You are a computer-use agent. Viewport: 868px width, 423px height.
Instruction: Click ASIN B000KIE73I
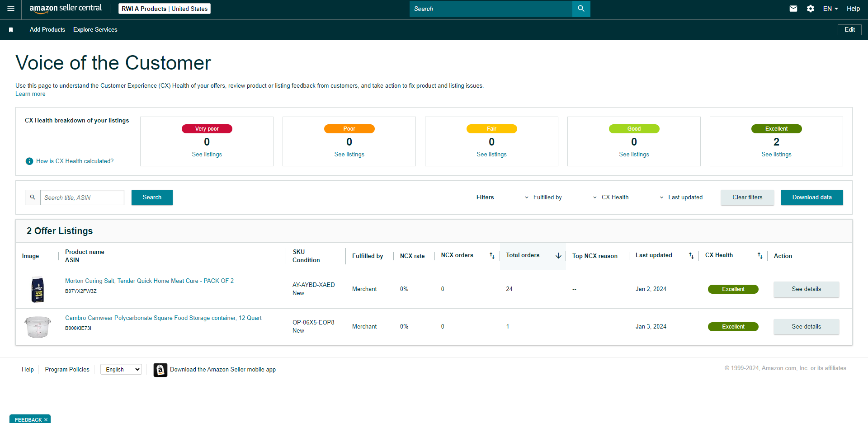[78, 329]
